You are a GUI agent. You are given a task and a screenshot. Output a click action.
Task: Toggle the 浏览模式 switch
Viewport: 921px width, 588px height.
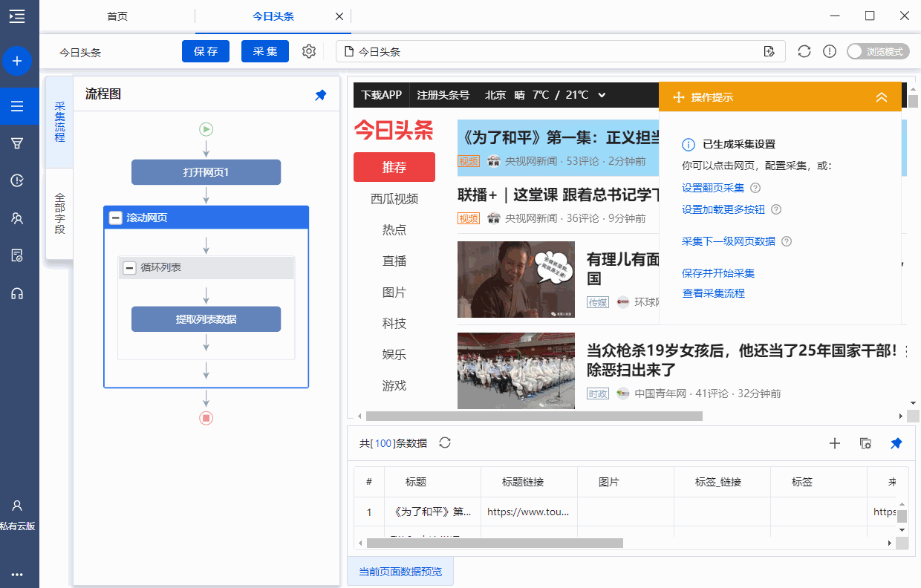tap(878, 51)
